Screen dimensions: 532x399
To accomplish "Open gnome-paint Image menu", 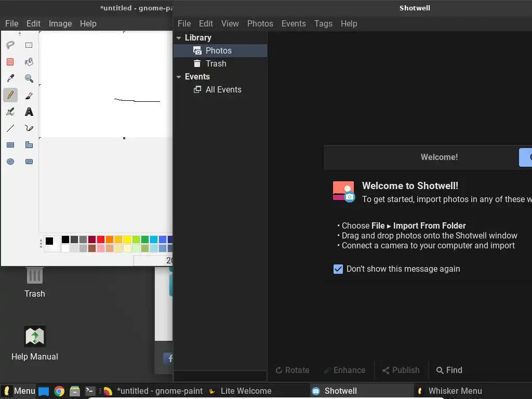I will point(60,23).
